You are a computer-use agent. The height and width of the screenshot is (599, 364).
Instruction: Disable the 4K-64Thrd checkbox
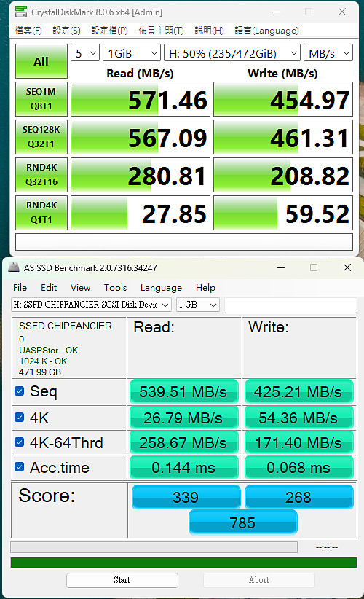point(20,442)
